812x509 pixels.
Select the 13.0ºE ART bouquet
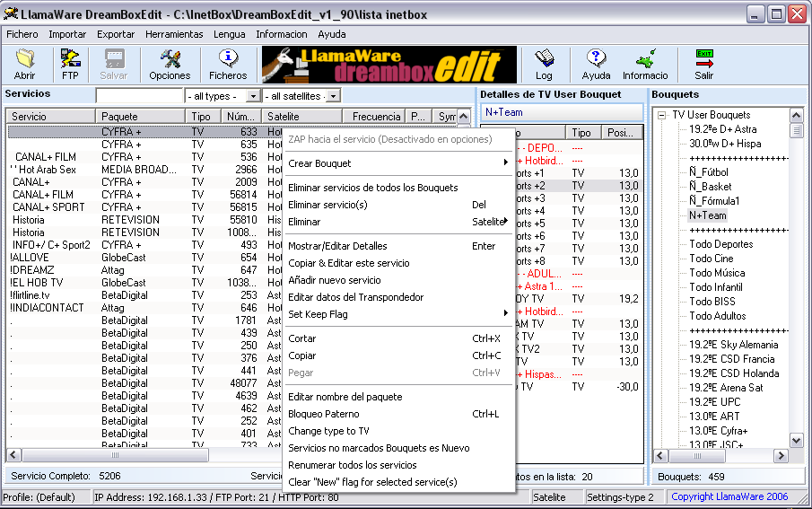(714, 417)
